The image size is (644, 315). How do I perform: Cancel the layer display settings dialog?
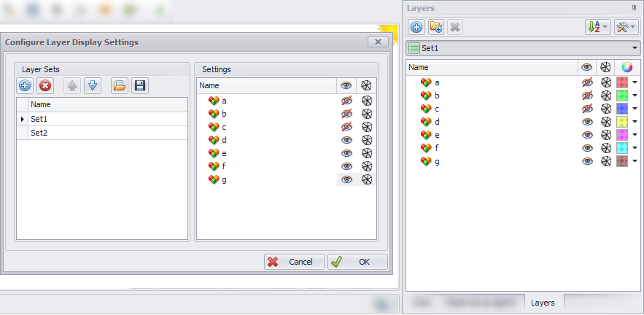point(294,262)
